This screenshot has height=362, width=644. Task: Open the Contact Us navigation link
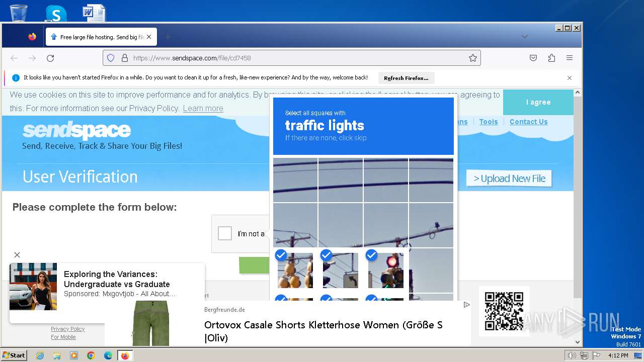[x=528, y=122]
